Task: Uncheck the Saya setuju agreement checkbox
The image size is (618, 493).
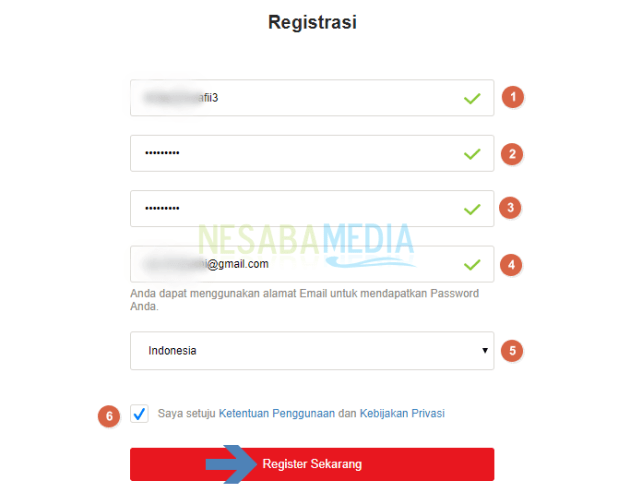Action: pyautogui.click(x=139, y=413)
